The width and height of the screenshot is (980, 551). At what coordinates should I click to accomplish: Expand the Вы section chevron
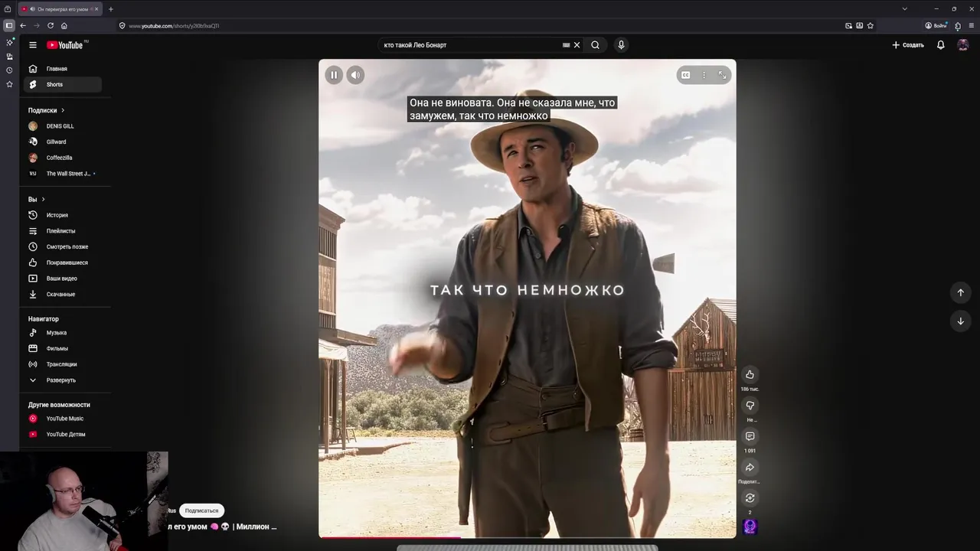tap(43, 199)
